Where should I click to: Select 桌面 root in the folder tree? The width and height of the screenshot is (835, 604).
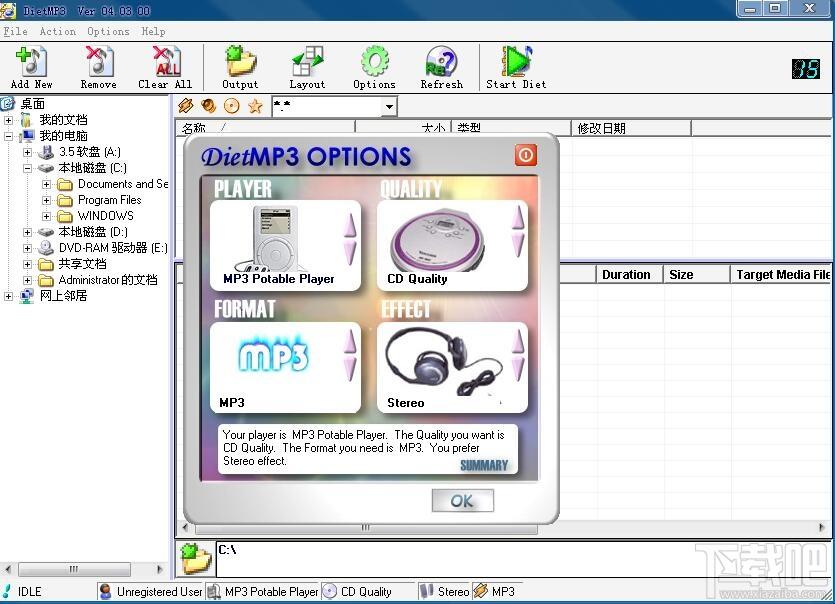tap(32, 104)
